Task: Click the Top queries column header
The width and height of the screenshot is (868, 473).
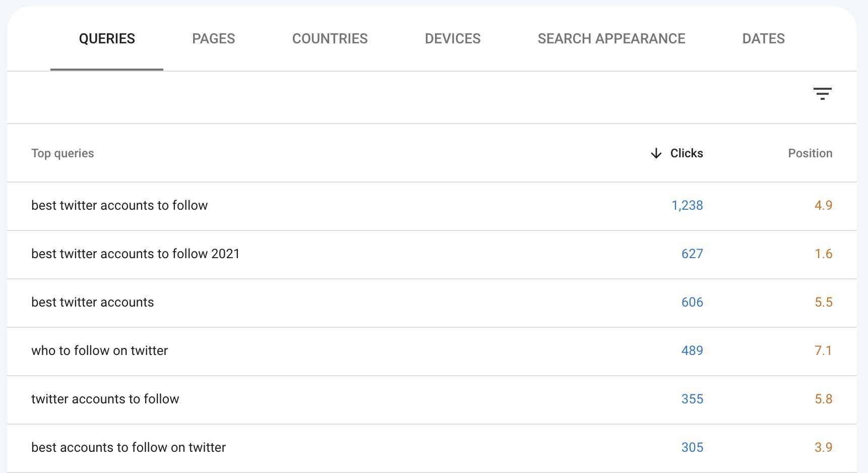Action: click(x=63, y=153)
